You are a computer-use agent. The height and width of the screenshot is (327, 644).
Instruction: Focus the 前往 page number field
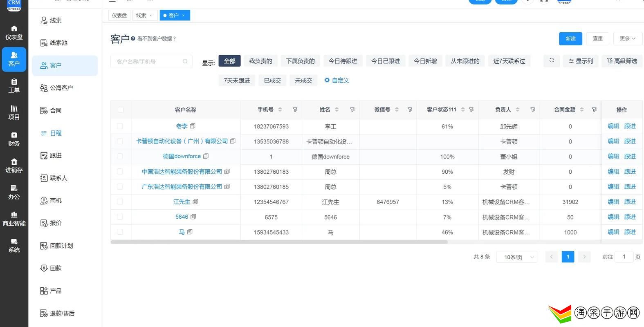624,257
